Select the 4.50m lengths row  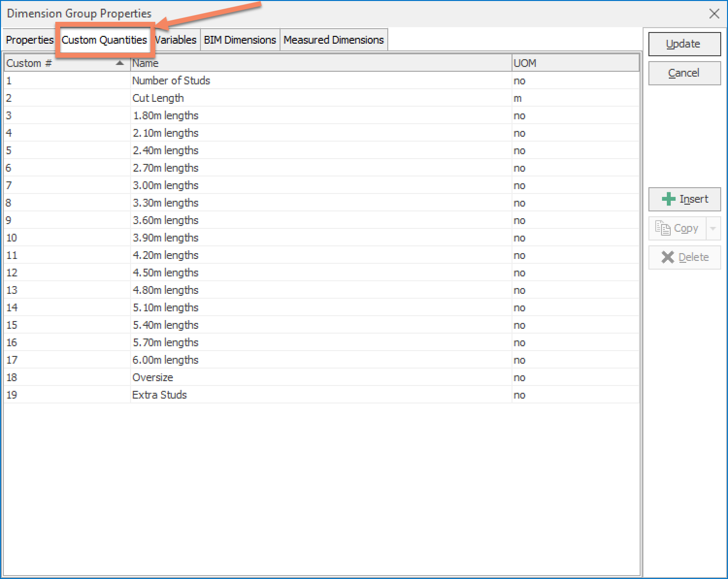coord(322,273)
